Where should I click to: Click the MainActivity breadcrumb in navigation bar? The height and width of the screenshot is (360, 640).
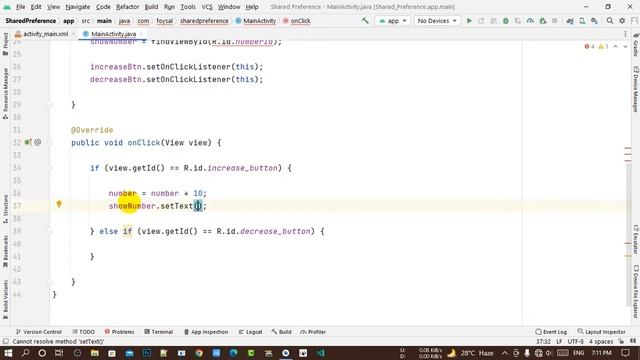click(x=256, y=21)
